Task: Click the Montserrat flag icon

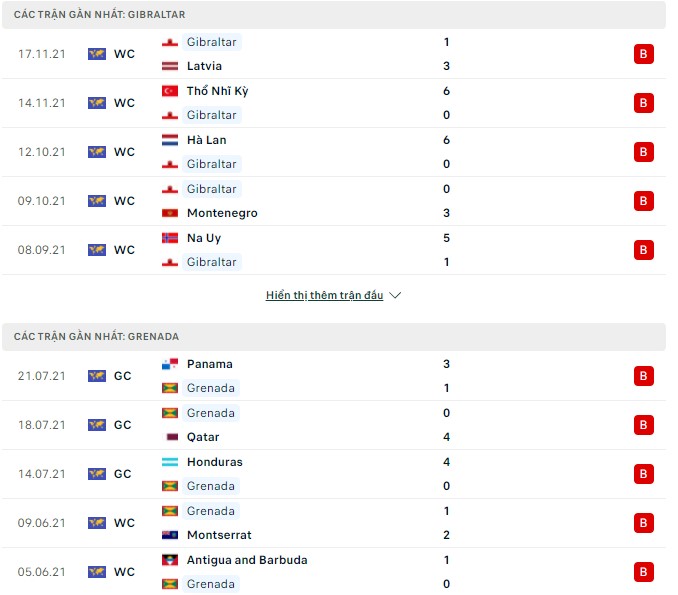Action: 170,535
